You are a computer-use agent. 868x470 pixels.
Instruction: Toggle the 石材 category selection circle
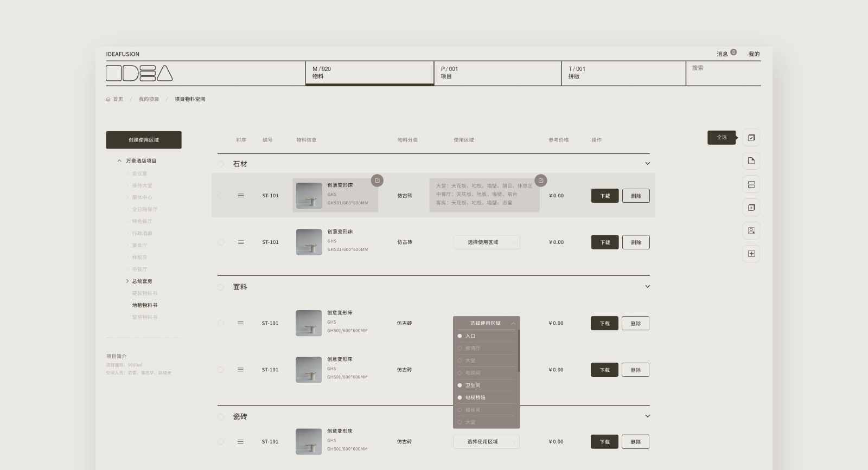tap(221, 164)
